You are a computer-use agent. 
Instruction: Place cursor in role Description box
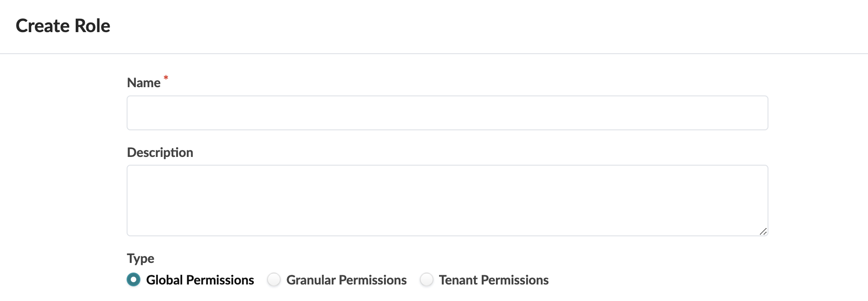click(447, 201)
